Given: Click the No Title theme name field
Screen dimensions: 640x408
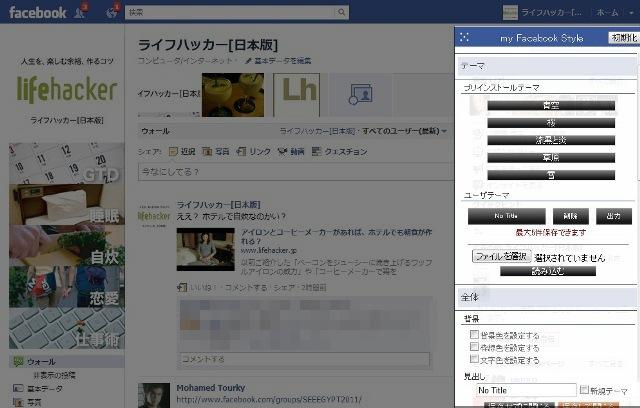Looking at the screenshot, I should click(526, 390).
